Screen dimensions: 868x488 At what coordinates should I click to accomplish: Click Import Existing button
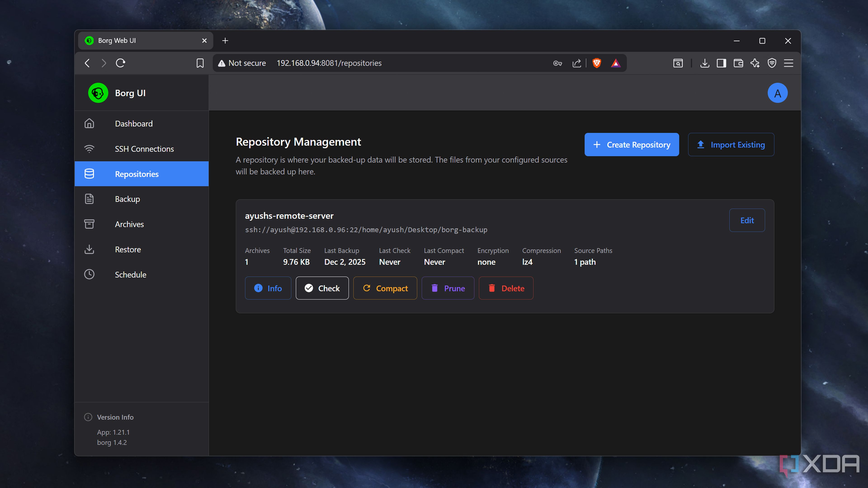[x=731, y=145]
